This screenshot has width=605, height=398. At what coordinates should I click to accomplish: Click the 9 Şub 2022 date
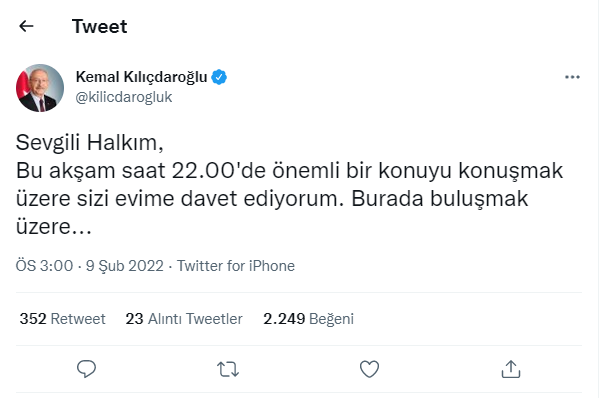[125, 266]
